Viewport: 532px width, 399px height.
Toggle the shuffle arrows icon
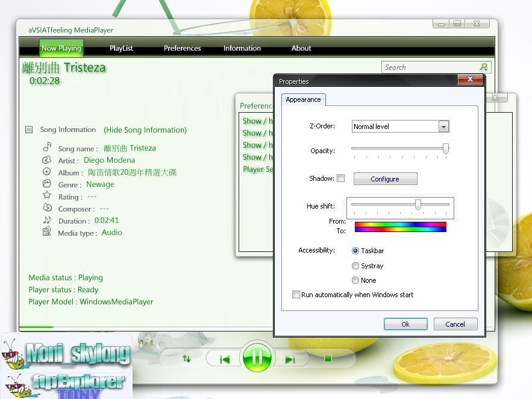click(x=187, y=359)
